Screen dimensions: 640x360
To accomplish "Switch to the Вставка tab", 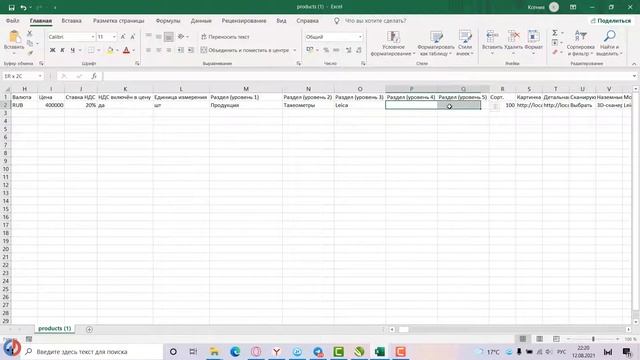I will 71,21.
